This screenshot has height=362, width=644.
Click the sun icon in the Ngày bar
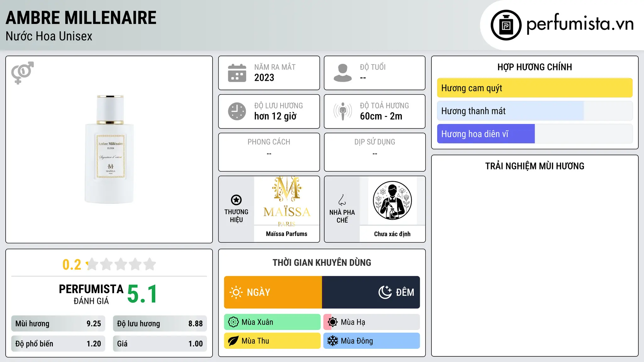point(236,292)
